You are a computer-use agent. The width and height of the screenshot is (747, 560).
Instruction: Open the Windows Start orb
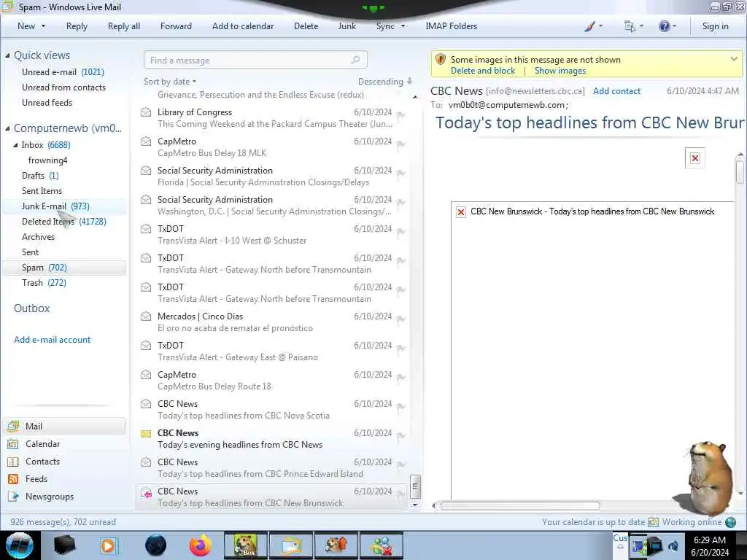[20, 545]
